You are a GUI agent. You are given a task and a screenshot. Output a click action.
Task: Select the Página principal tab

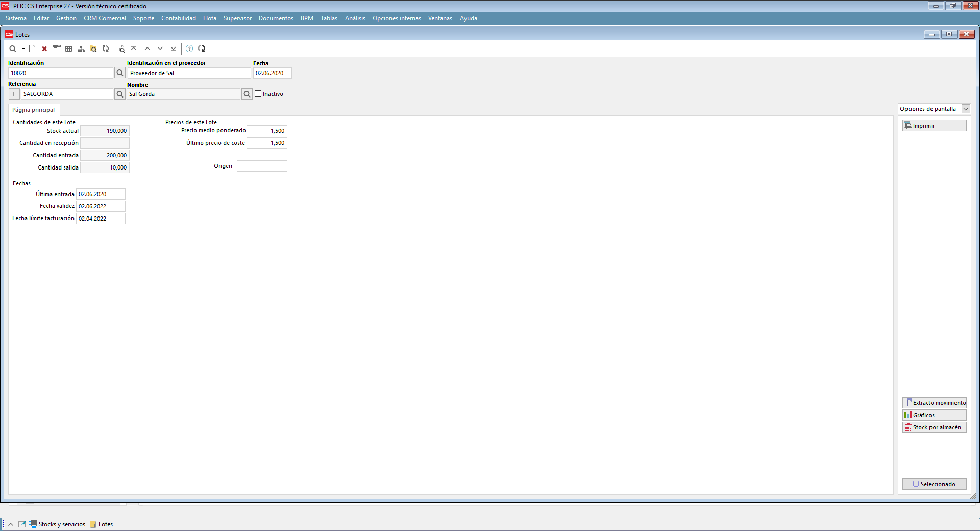tap(34, 110)
